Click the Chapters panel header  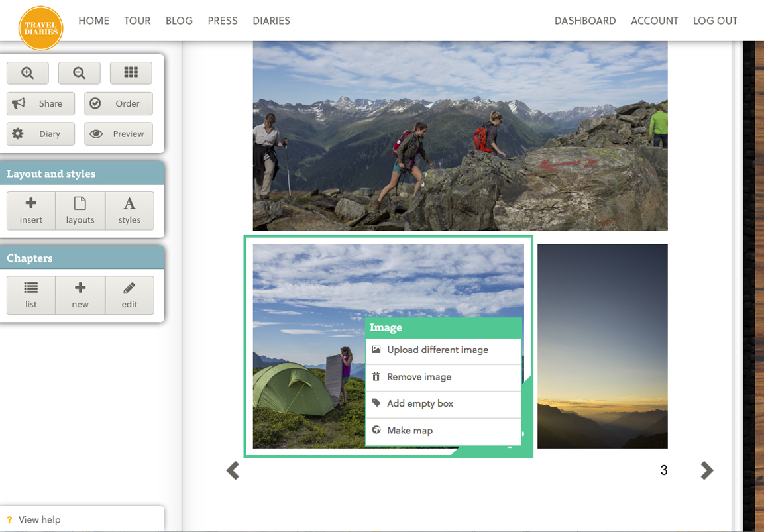coord(82,258)
